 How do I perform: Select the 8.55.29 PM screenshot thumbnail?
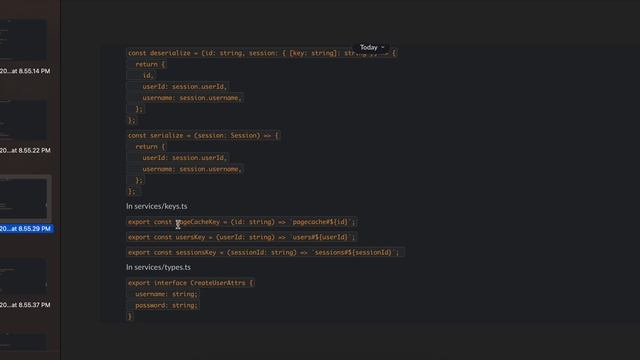(23, 198)
